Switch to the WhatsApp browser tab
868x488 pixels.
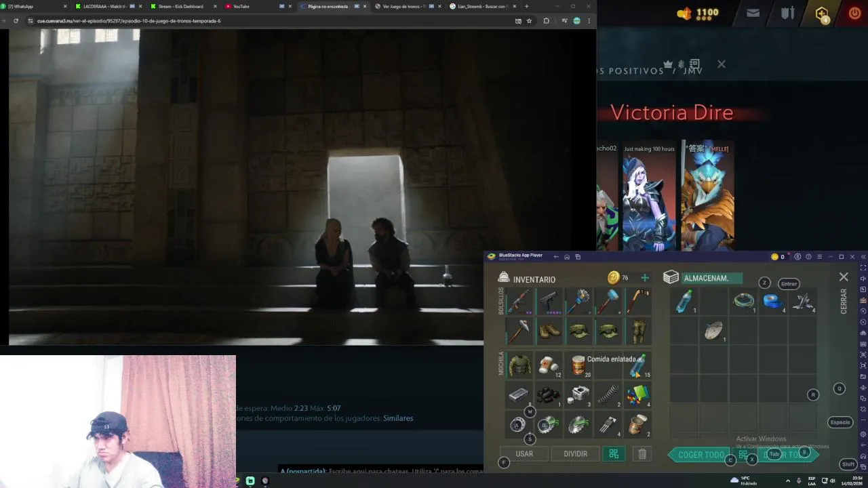(34, 6)
